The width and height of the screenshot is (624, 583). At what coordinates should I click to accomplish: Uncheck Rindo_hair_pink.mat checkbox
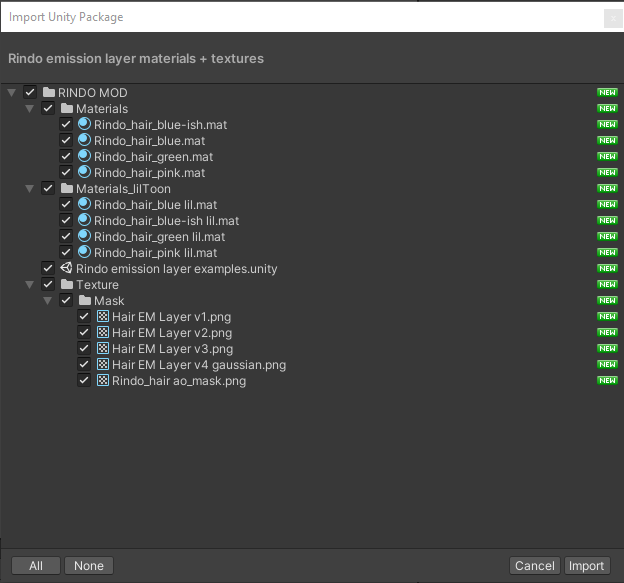tap(66, 172)
